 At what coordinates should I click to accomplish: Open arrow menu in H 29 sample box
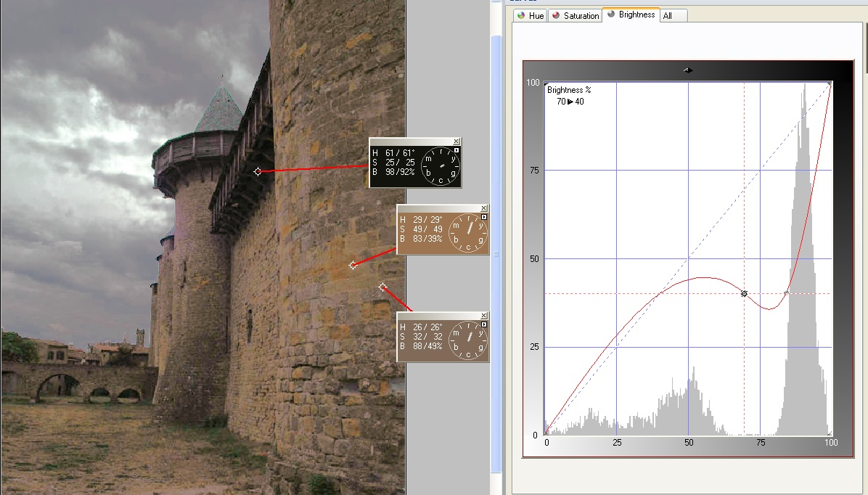tap(484, 217)
